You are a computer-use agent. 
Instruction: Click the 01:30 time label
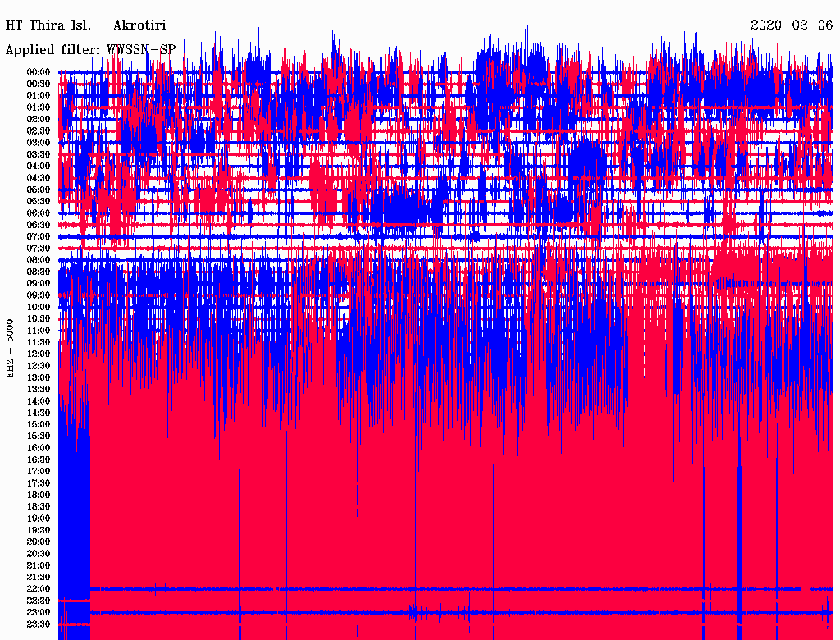[39, 107]
